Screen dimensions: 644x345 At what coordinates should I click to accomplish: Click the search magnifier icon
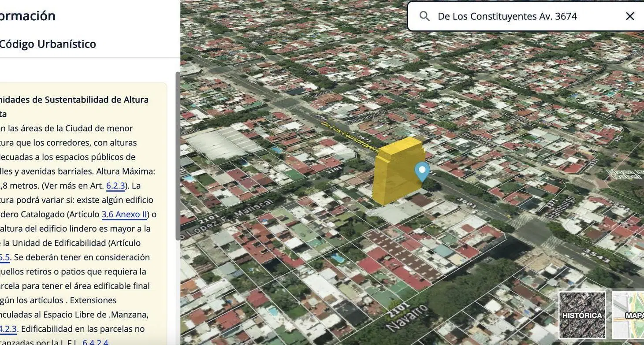(424, 16)
